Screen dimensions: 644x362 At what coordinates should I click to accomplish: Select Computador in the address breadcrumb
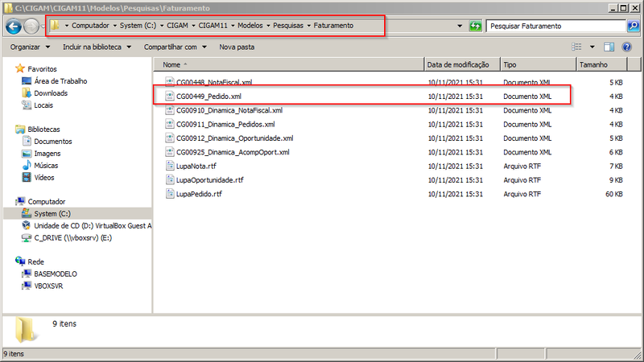pyautogui.click(x=90, y=26)
